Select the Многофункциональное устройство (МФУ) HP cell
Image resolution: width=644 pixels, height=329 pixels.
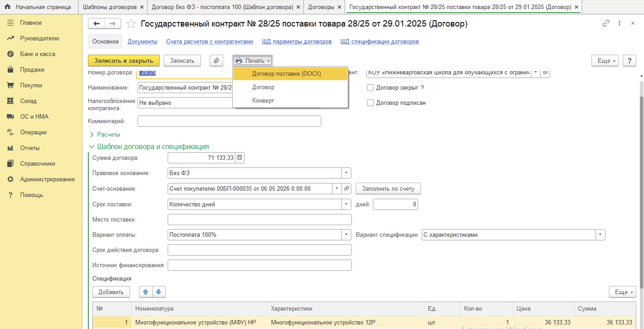[x=199, y=322]
